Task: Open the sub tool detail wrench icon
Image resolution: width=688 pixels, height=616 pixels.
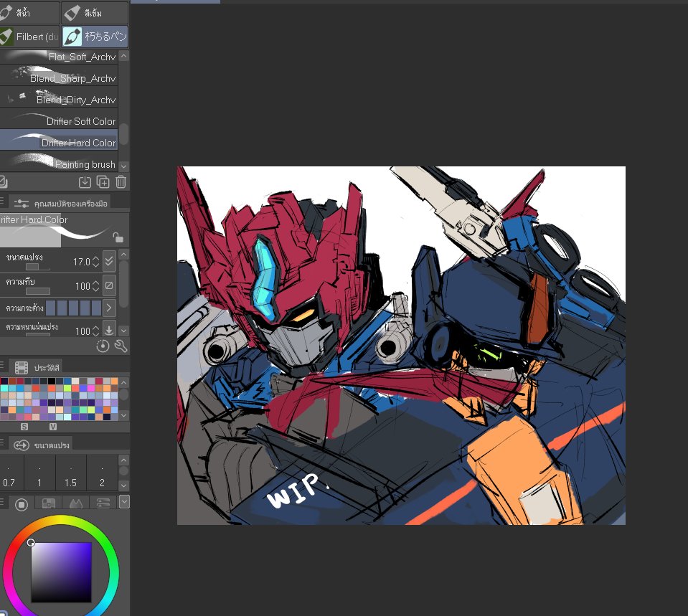Action: (119, 346)
